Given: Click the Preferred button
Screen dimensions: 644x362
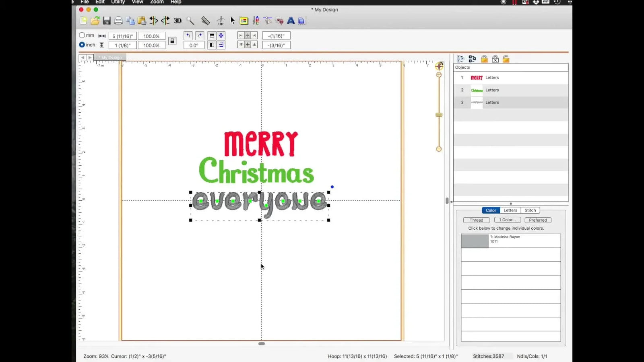Looking at the screenshot, I should coord(538,220).
